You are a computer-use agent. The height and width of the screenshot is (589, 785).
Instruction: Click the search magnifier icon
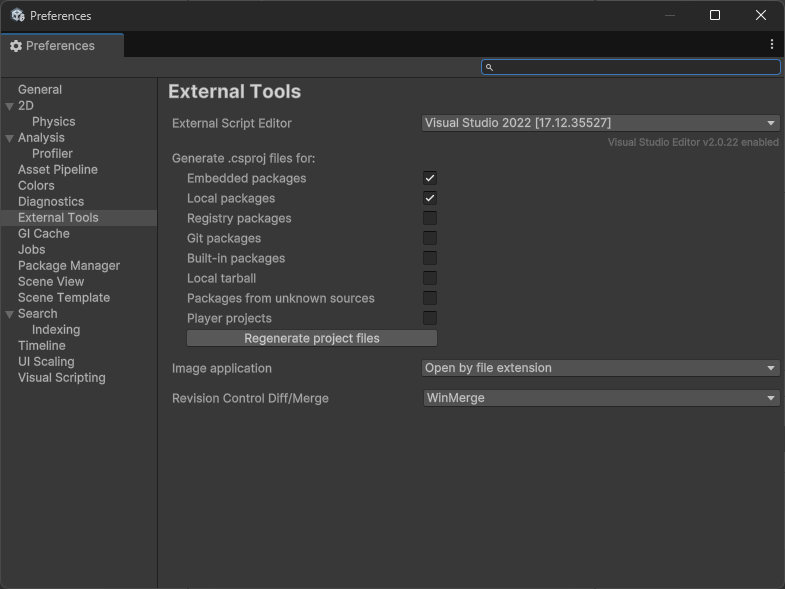click(x=489, y=67)
